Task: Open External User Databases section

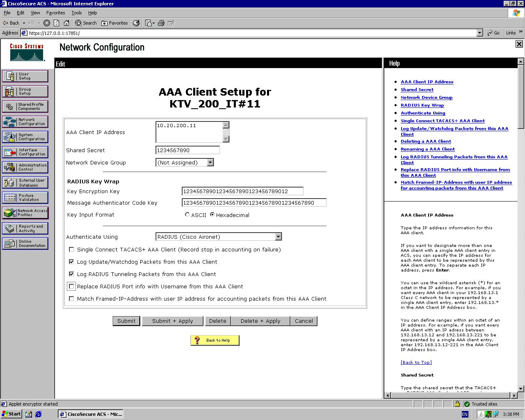Action: pos(25,183)
